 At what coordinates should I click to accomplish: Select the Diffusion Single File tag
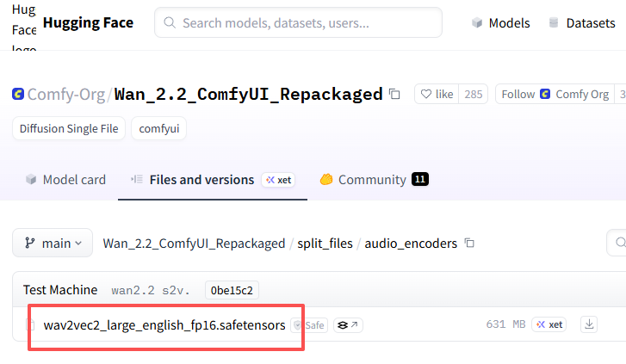point(69,128)
